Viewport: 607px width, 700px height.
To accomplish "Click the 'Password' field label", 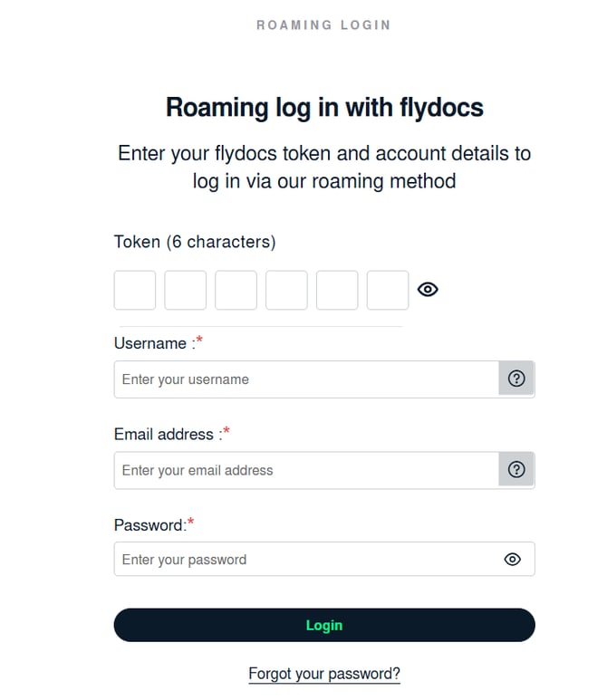I will [x=150, y=525].
